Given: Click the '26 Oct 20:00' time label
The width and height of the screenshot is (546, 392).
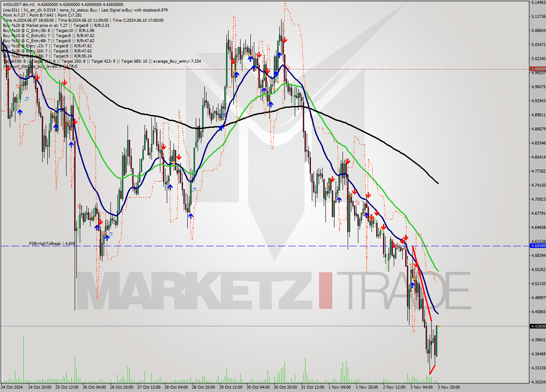Looking at the screenshot, I should (x=122, y=387).
